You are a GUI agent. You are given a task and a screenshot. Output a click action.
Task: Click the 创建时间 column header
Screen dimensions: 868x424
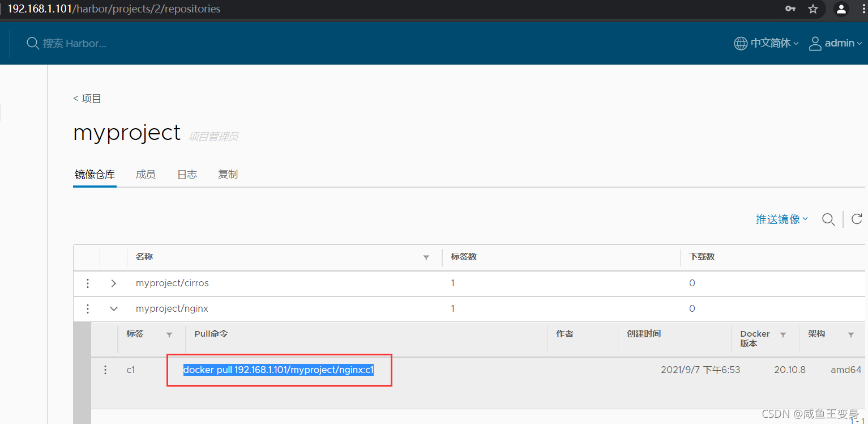click(x=644, y=334)
